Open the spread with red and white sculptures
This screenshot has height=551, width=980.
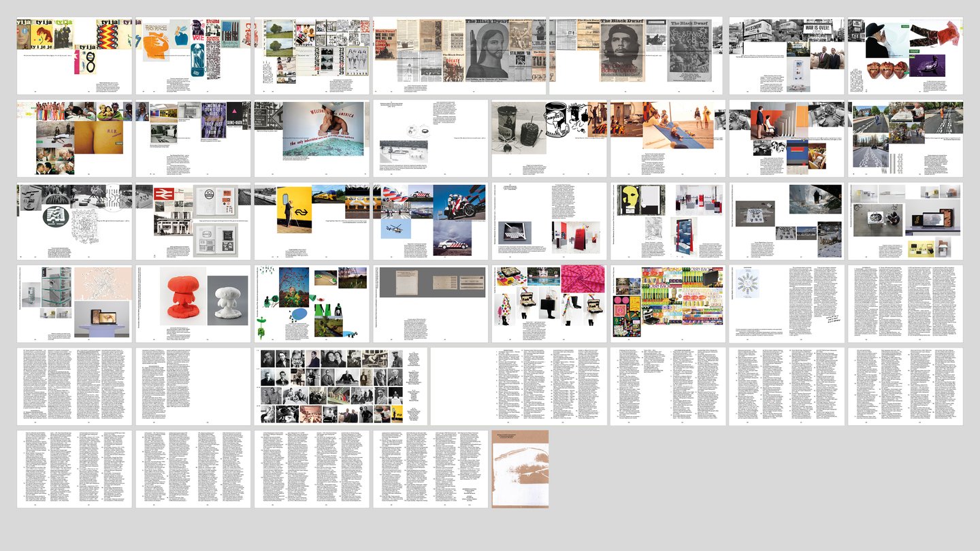(x=193, y=304)
